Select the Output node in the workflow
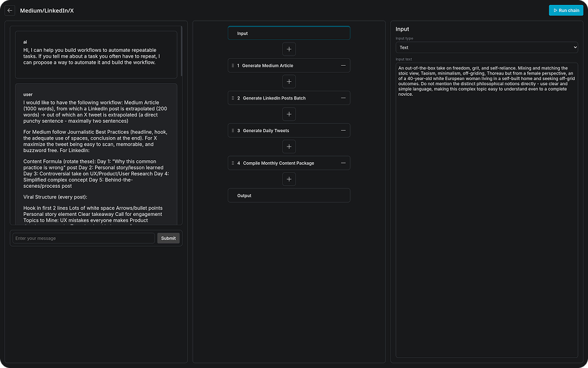 click(289, 196)
